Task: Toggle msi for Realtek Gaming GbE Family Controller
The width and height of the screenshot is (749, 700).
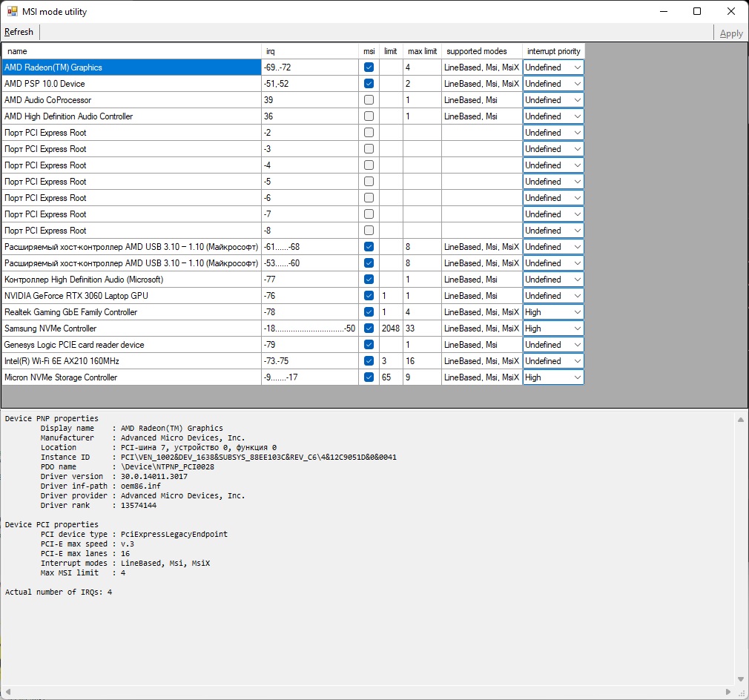Action: [369, 311]
